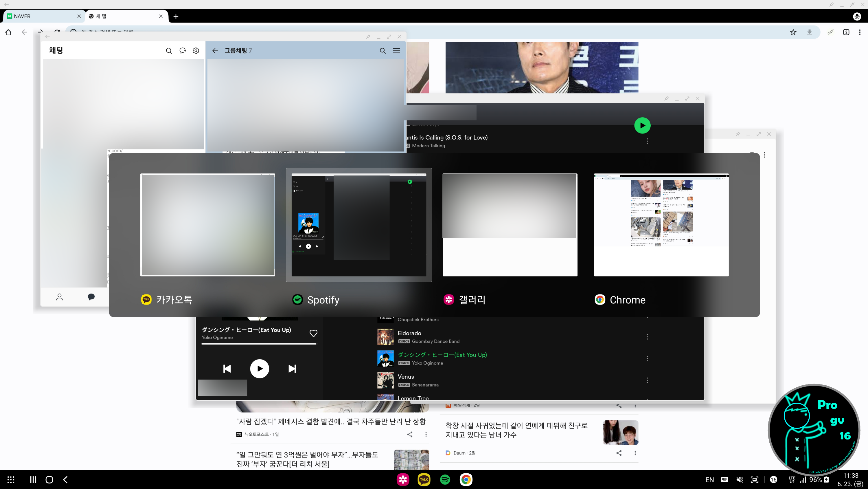Screen dimensions: 868x489
Task: Select the Chrome window thumbnail in app switcher
Action: pyautogui.click(x=661, y=225)
